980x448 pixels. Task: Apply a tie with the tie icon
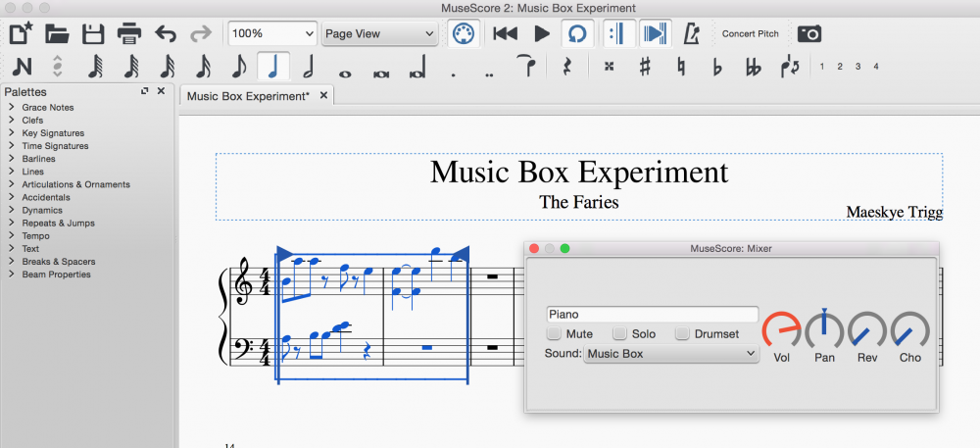pyautogui.click(x=526, y=66)
